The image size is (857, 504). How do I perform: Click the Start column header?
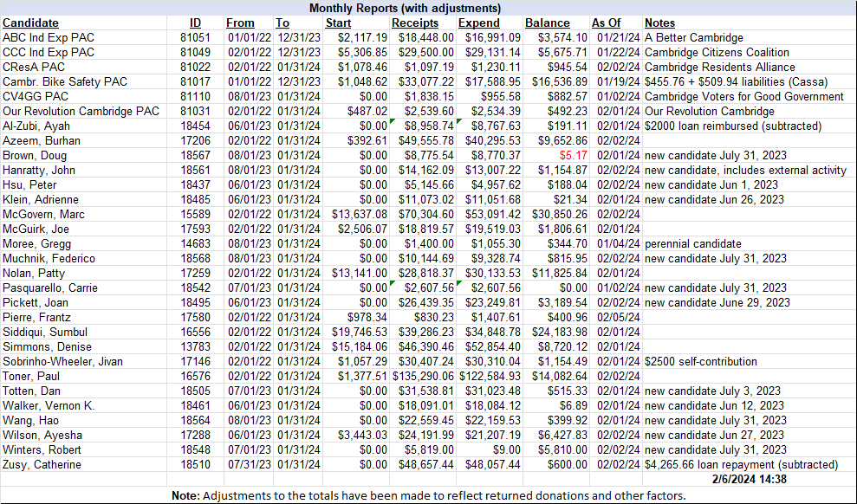pos(338,23)
